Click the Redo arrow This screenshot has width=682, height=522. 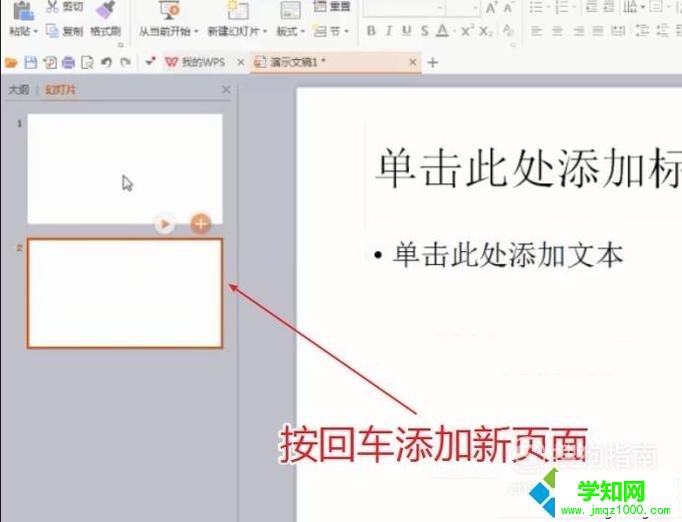[126, 63]
